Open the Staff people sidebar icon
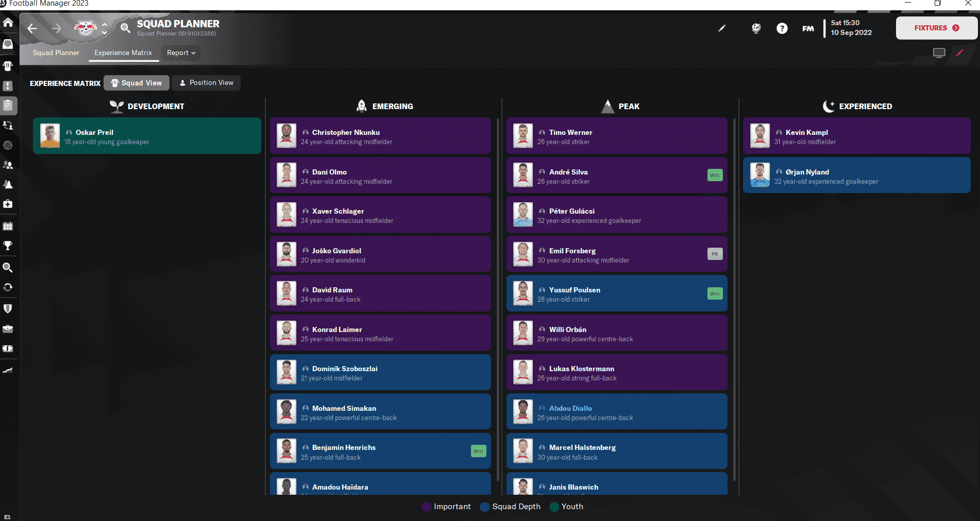 8,165
